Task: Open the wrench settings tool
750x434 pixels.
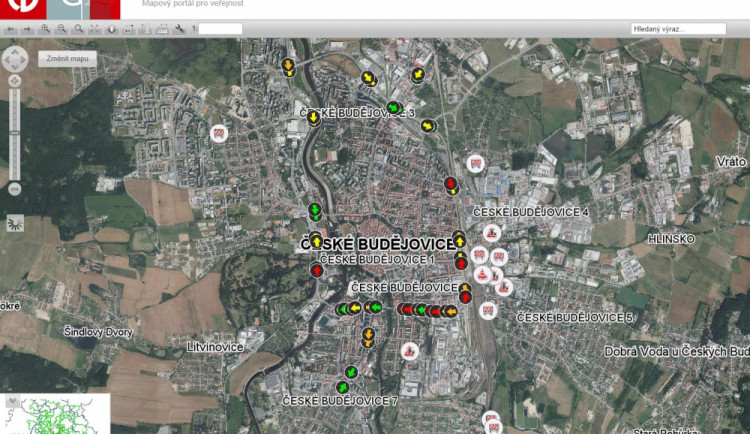Action: (179, 29)
